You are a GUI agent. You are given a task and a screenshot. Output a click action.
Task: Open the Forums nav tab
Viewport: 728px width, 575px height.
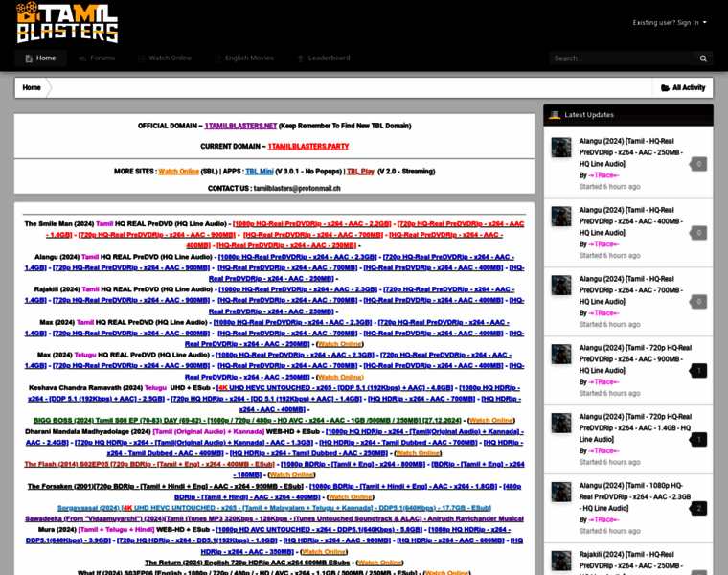(97, 58)
